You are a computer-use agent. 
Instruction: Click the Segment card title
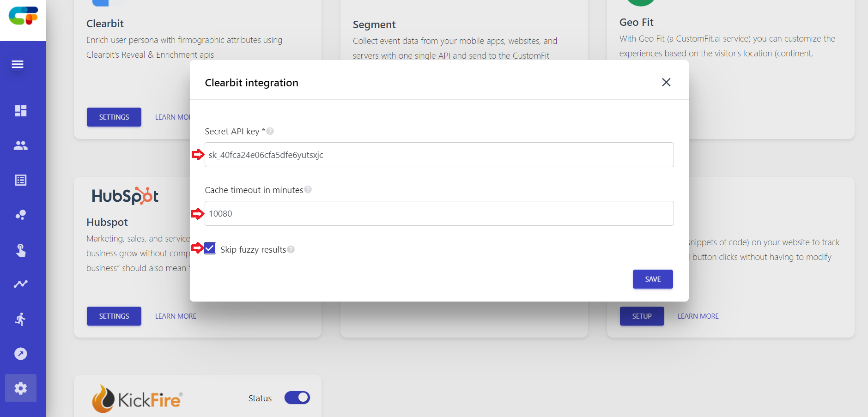click(374, 24)
